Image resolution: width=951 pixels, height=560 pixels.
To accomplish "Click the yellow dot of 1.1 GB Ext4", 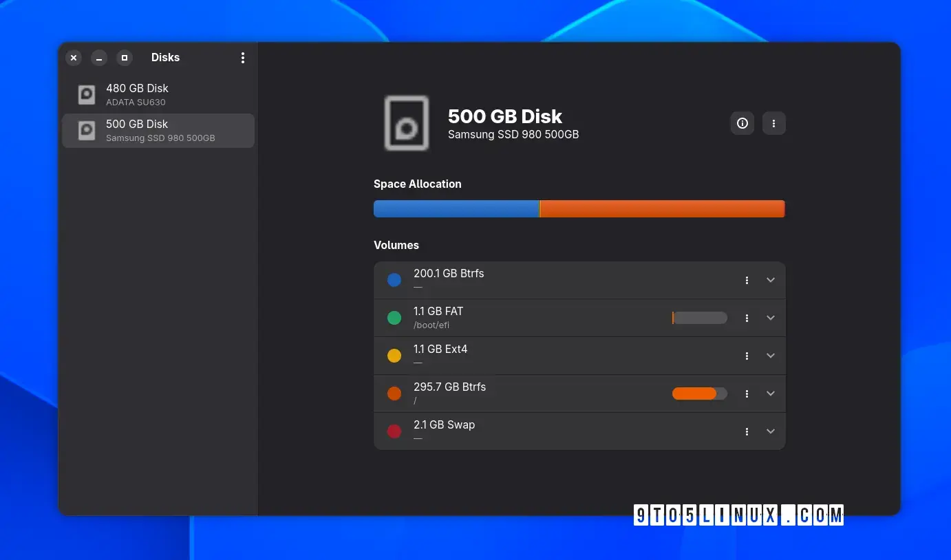I will click(394, 356).
